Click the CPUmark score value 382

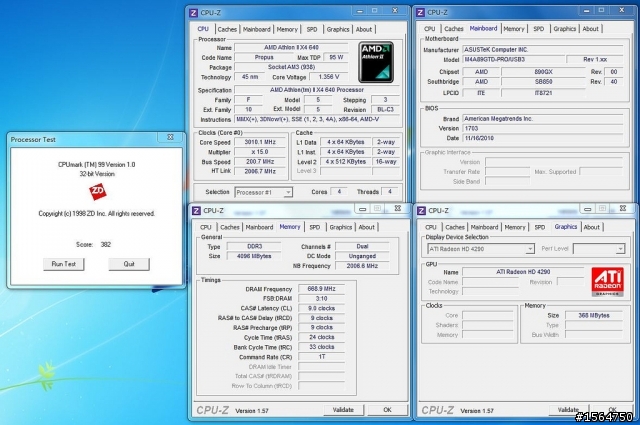[x=106, y=245]
